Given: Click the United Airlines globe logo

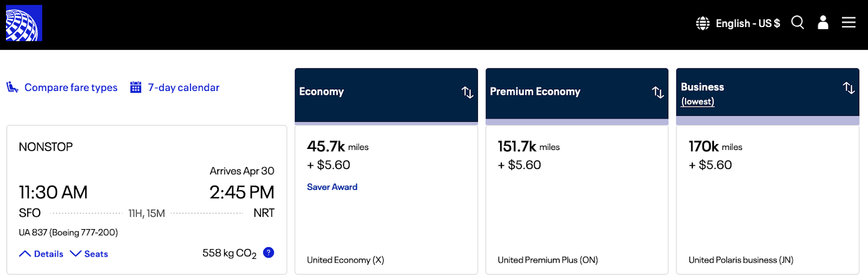Looking at the screenshot, I should click(23, 23).
